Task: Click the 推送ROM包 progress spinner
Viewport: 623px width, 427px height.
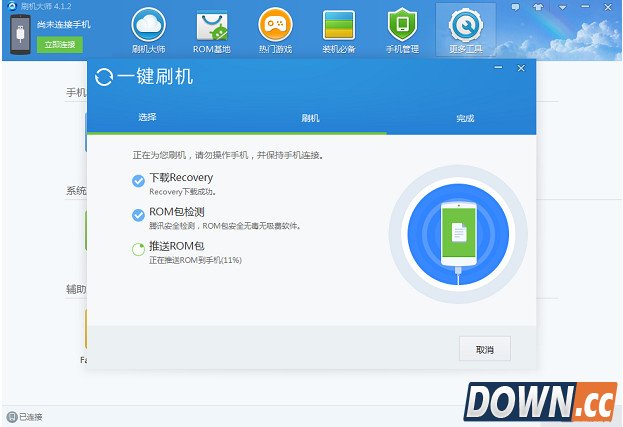Action: 138,249
